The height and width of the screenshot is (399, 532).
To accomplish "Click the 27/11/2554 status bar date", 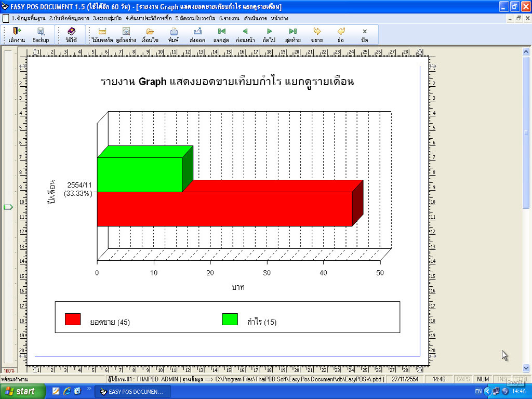I will point(405,379).
